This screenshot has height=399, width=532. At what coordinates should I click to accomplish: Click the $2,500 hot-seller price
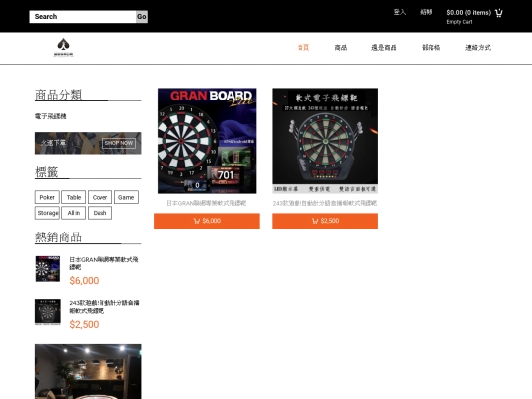(x=84, y=325)
